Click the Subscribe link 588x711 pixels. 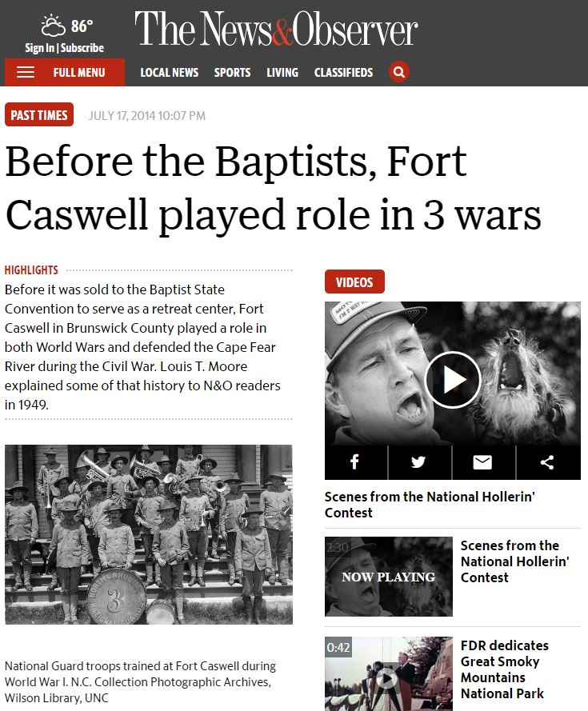pyautogui.click(x=82, y=48)
